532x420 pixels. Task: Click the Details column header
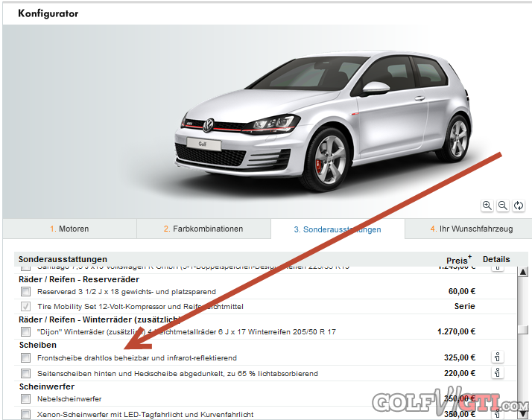point(496,259)
